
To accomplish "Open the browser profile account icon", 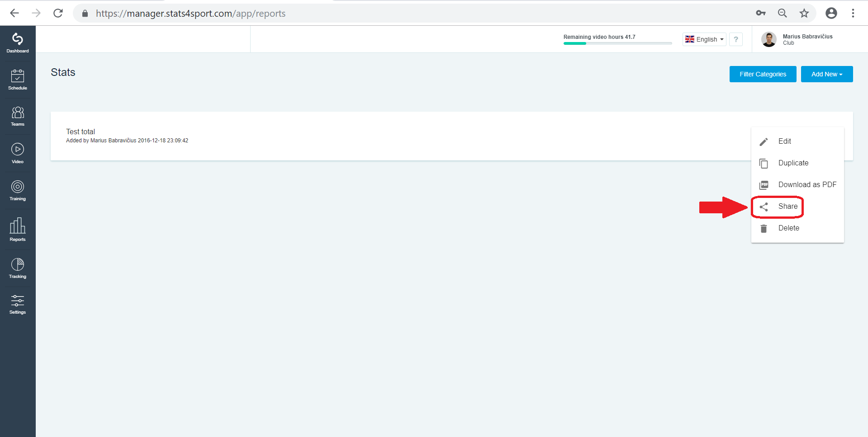I will 831,13.
